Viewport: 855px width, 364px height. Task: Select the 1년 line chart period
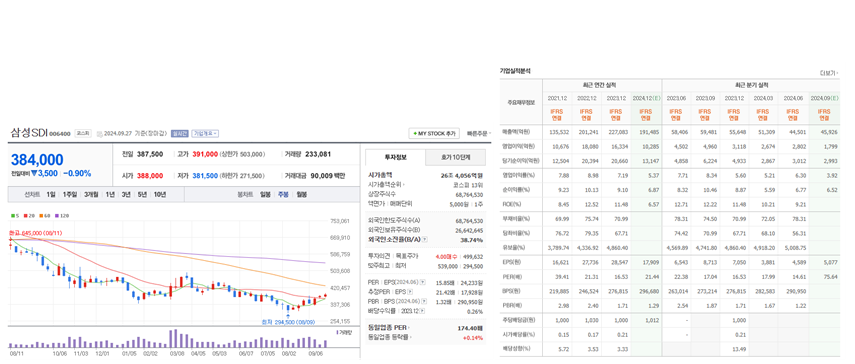click(110, 195)
